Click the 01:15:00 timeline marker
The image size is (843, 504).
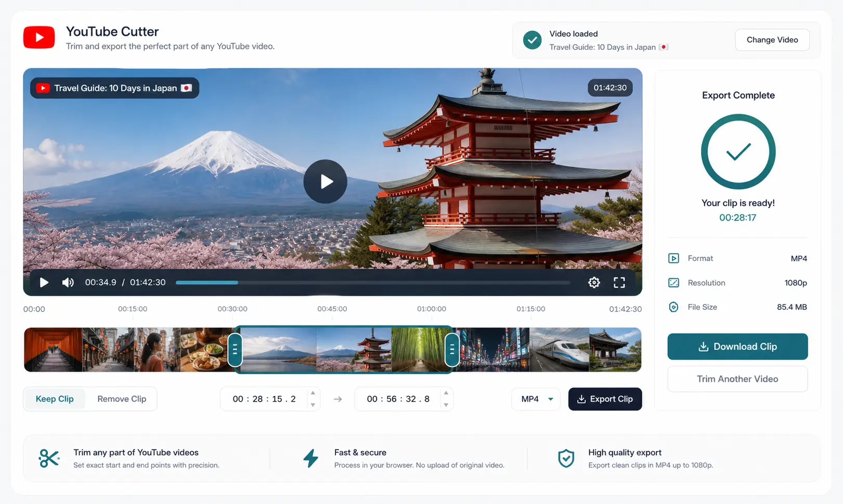coord(530,309)
